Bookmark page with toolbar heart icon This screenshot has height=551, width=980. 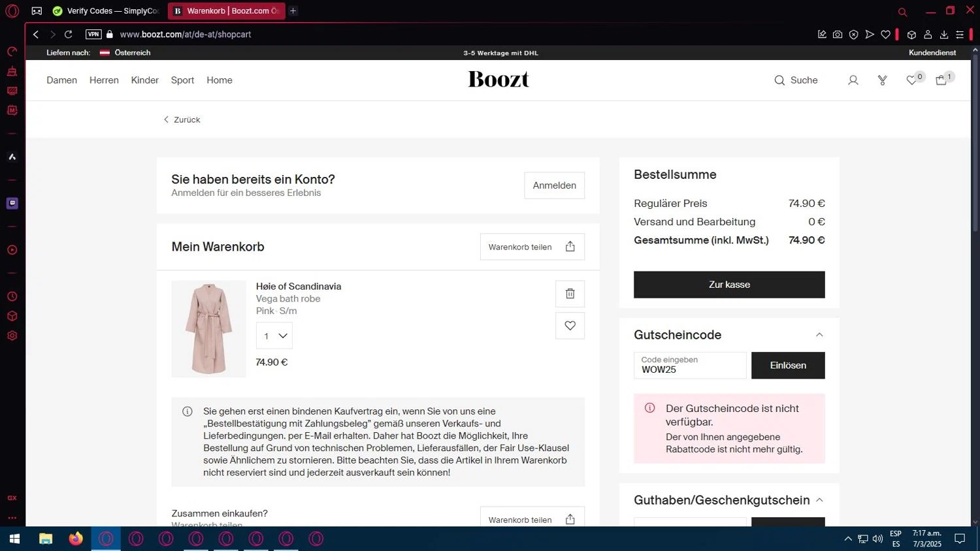[x=886, y=35]
